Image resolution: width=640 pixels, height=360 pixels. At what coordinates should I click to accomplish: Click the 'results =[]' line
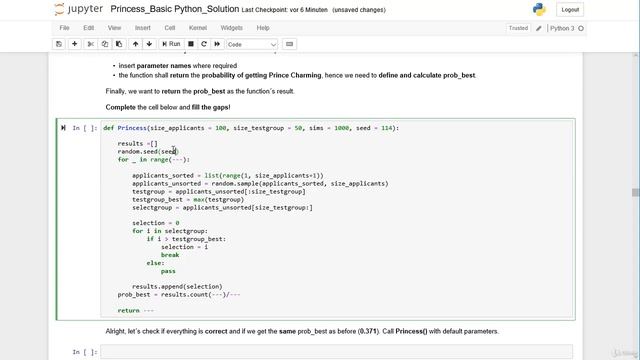tap(138, 144)
